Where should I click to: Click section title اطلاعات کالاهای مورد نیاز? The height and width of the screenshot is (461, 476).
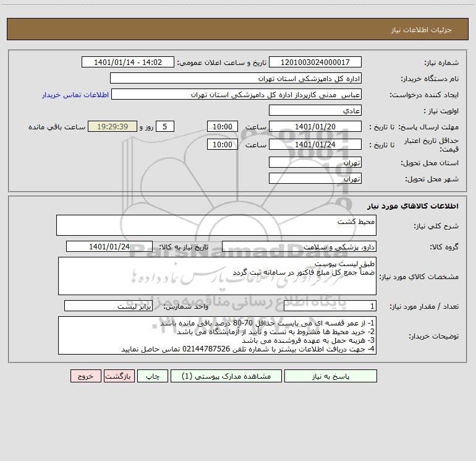pos(413,206)
